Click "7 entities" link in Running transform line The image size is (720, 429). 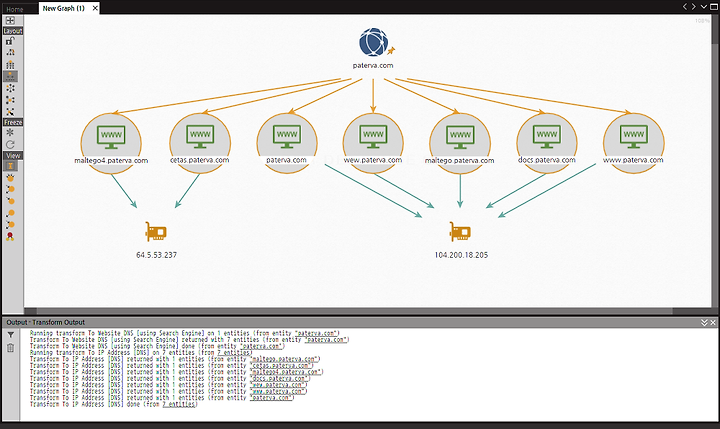pyautogui.click(x=235, y=353)
